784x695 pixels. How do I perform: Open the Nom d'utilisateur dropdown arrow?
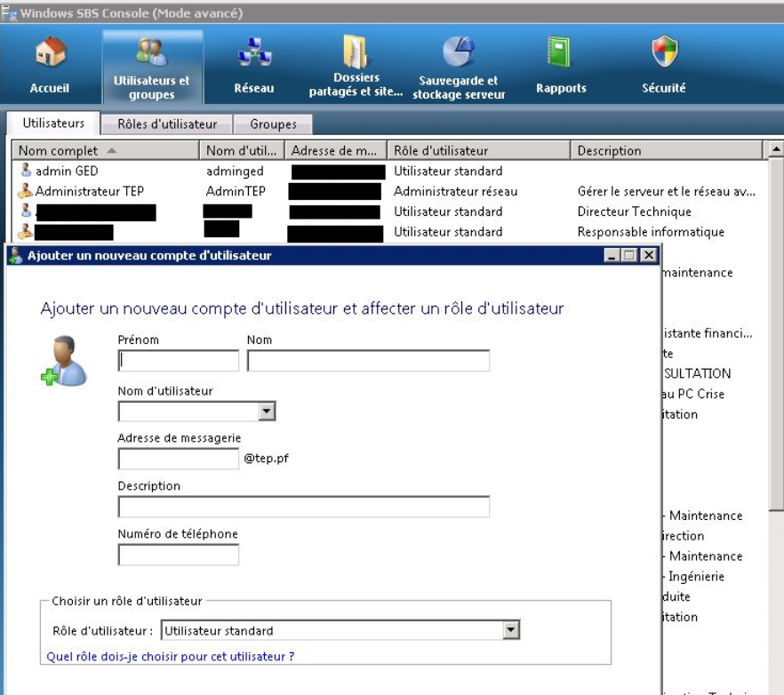[267, 411]
